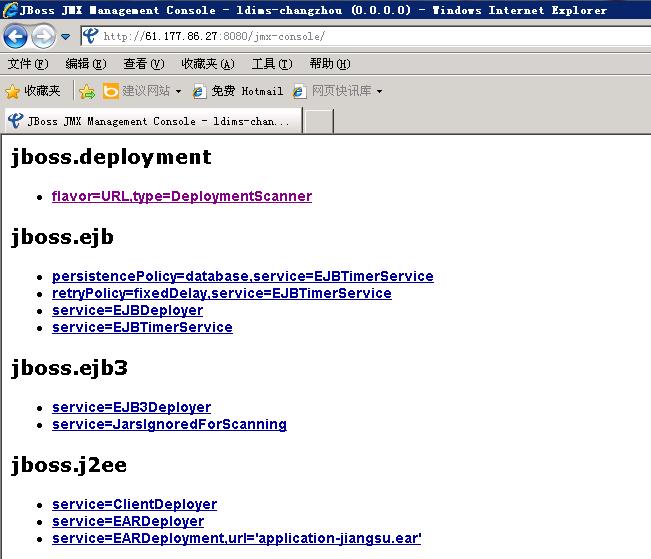Open EARDeployment application-jiangsu.ear link
Image resolution: width=651 pixels, height=559 pixels.
pyautogui.click(x=237, y=538)
